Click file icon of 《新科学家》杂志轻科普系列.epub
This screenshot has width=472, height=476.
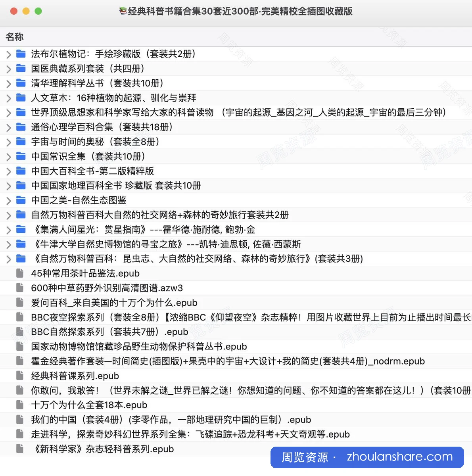point(20,449)
